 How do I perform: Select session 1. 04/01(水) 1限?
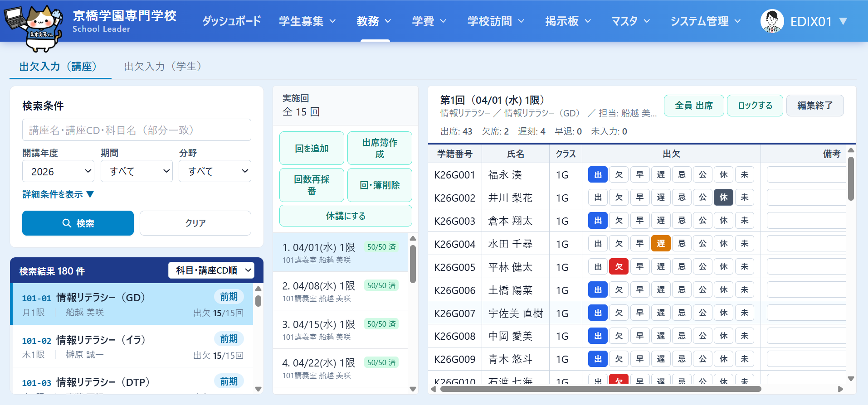pyautogui.click(x=341, y=253)
